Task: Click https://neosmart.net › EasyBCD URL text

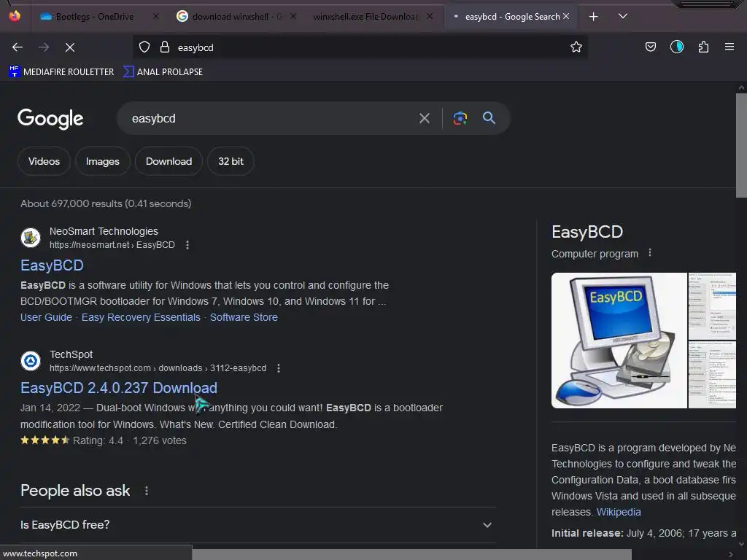Action: (x=112, y=245)
